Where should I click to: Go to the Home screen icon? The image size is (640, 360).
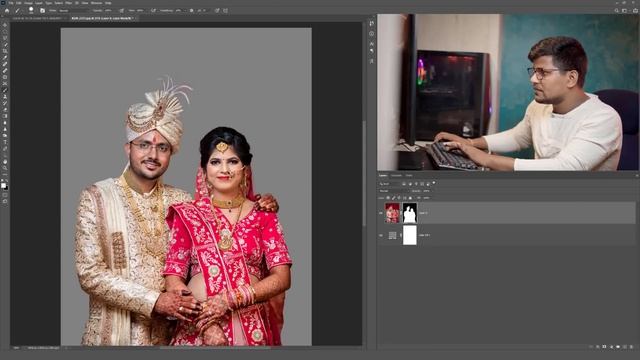[6, 11]
